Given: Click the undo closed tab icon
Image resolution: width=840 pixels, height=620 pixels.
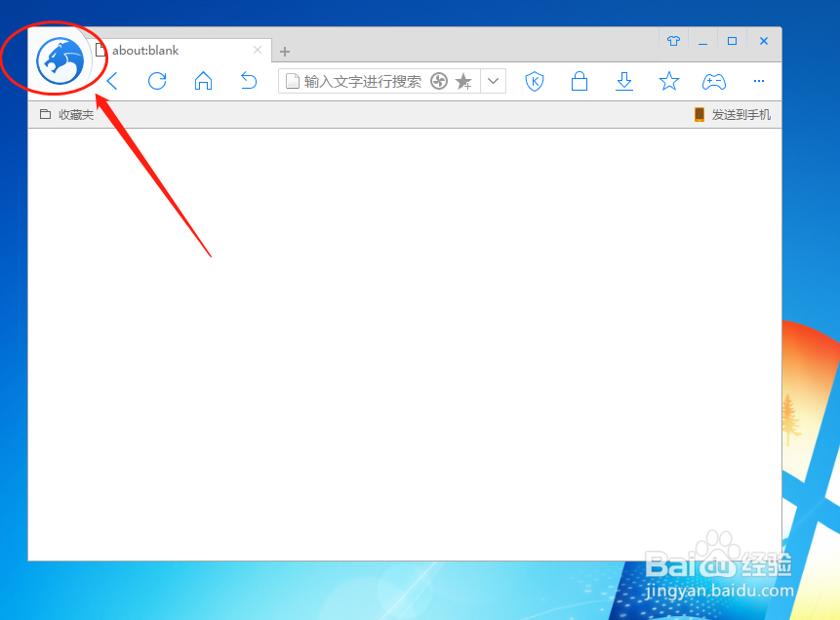Looking at the screenshot, I should [x=249, y=81].
